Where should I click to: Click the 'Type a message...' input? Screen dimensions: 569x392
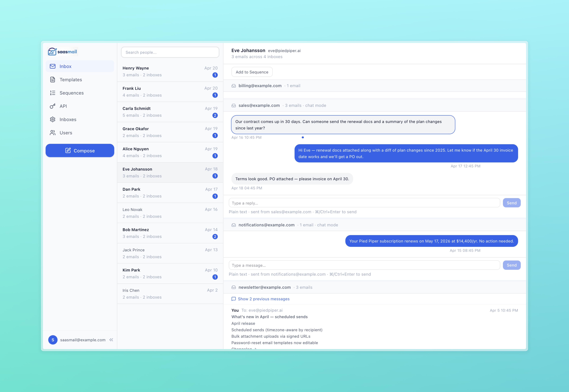[x=364, y=265]
